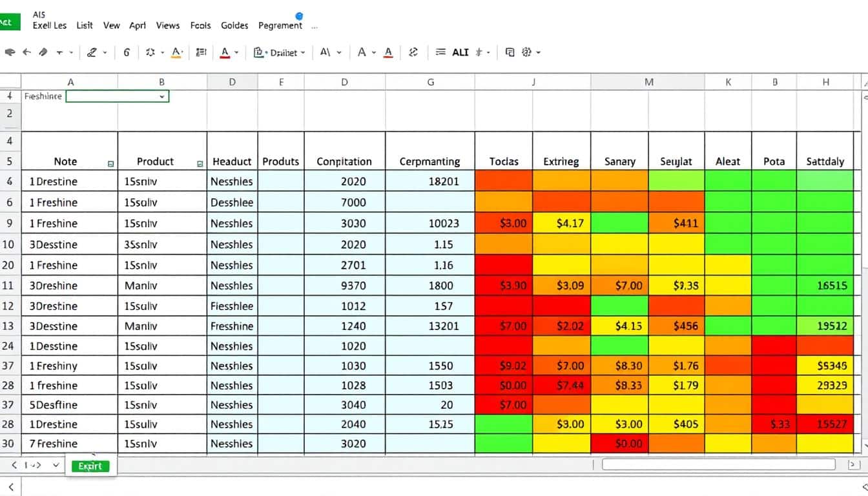Click the 5Desfline cell in Note column
Screen dimensions: 868x496
click(70, 405)
